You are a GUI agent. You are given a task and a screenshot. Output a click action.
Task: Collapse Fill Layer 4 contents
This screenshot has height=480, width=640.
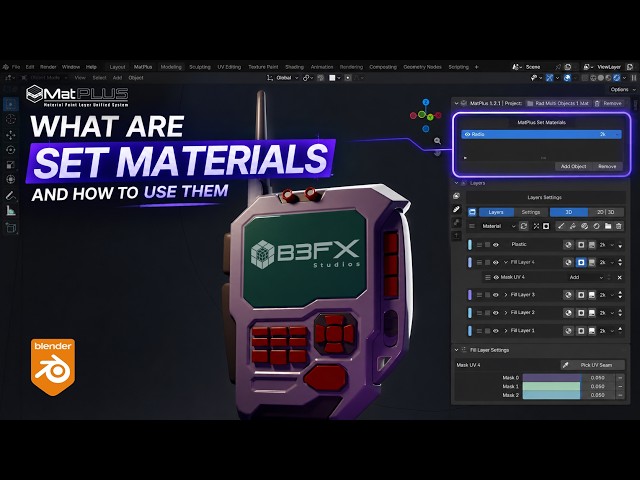(506, 262)
